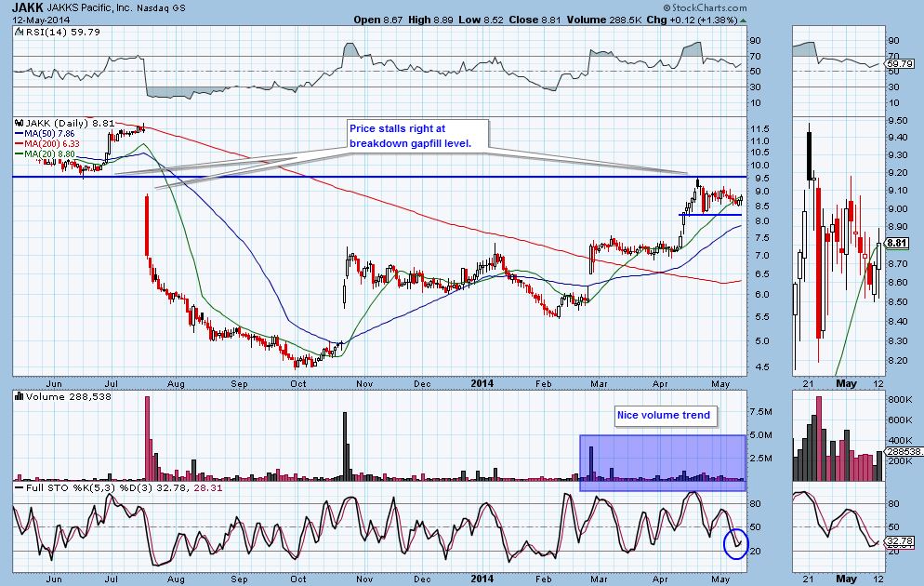The width and height of the screenshot is (924, 586).
Task: Click the date '12-May-2014'
Action: point(41,20)
